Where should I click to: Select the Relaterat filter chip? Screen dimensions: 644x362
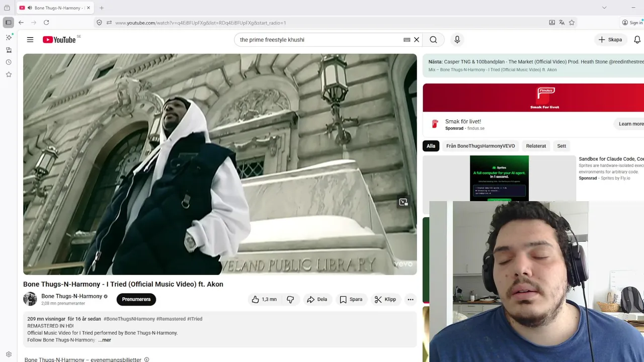click(536, 146)
